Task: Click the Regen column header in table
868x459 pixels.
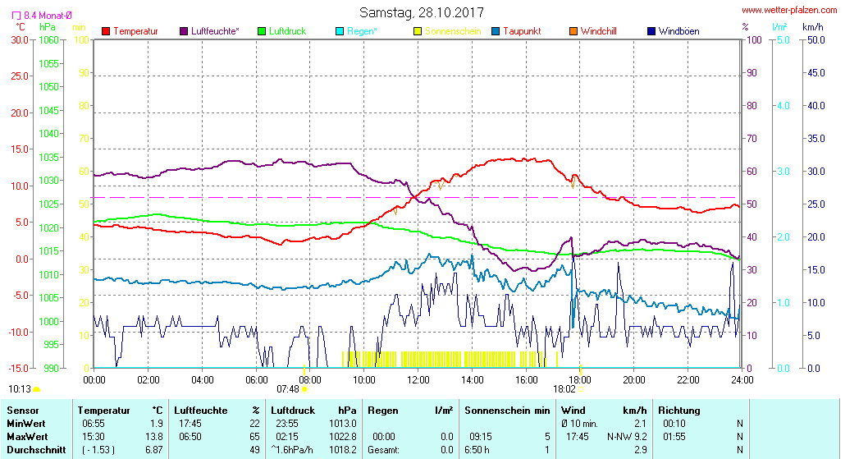Action: 383,411
